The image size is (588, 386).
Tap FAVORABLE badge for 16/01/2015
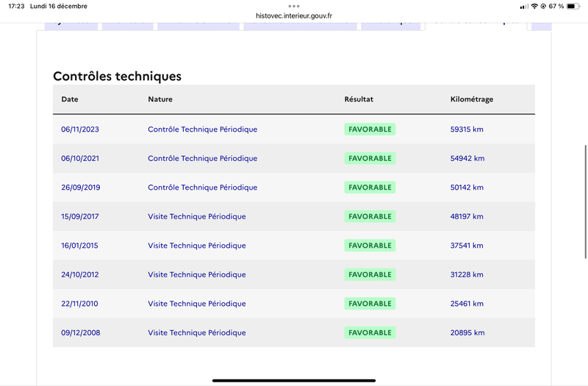pos(370,246)
